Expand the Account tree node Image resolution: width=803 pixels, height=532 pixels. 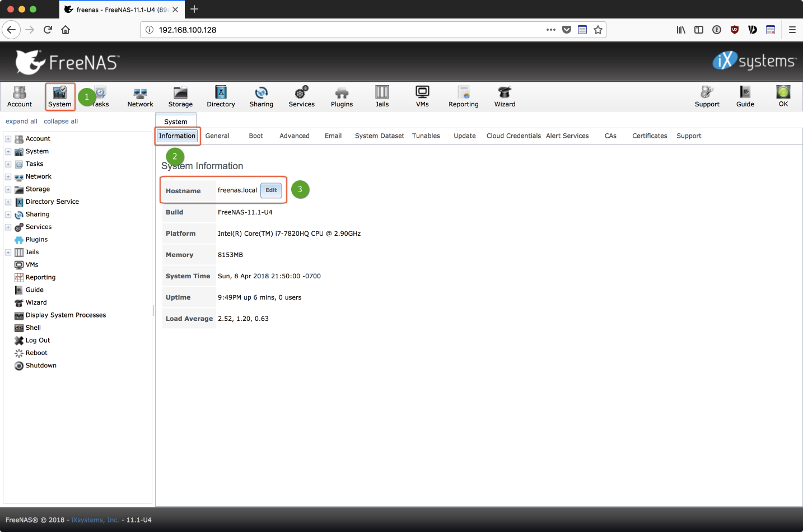tap(8, 139)
